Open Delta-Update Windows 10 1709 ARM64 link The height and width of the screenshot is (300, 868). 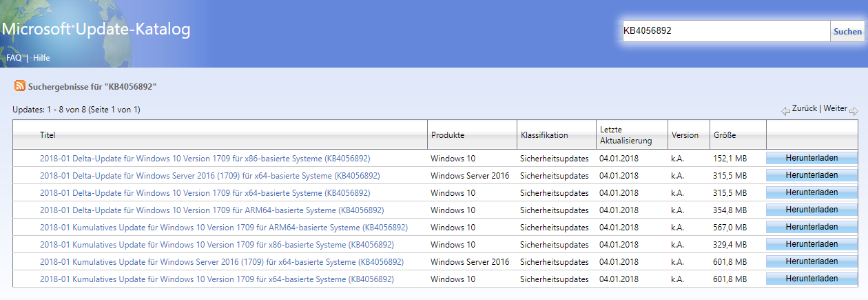pos(211,210)
